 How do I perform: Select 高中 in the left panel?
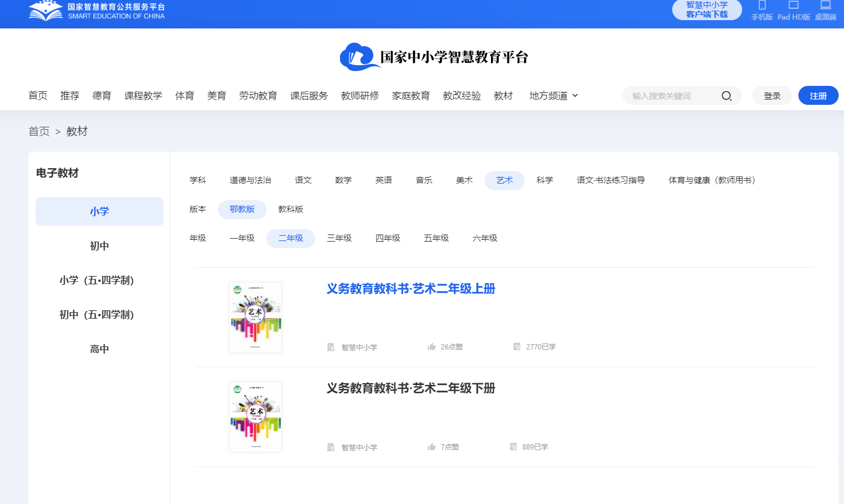pyautogui.click(x=99, y=348)
